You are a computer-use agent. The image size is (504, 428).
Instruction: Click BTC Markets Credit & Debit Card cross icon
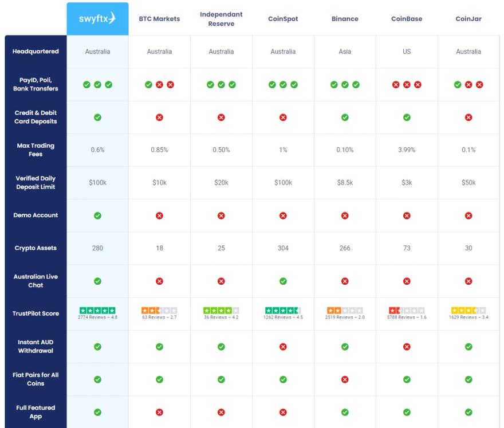(x=159, y=117)
